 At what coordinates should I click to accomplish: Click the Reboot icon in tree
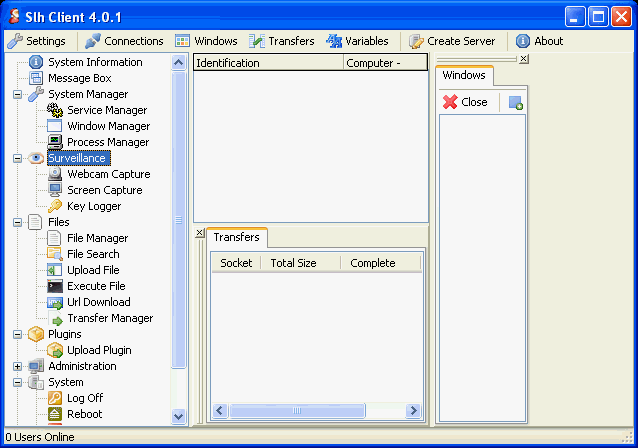(56, 414)
